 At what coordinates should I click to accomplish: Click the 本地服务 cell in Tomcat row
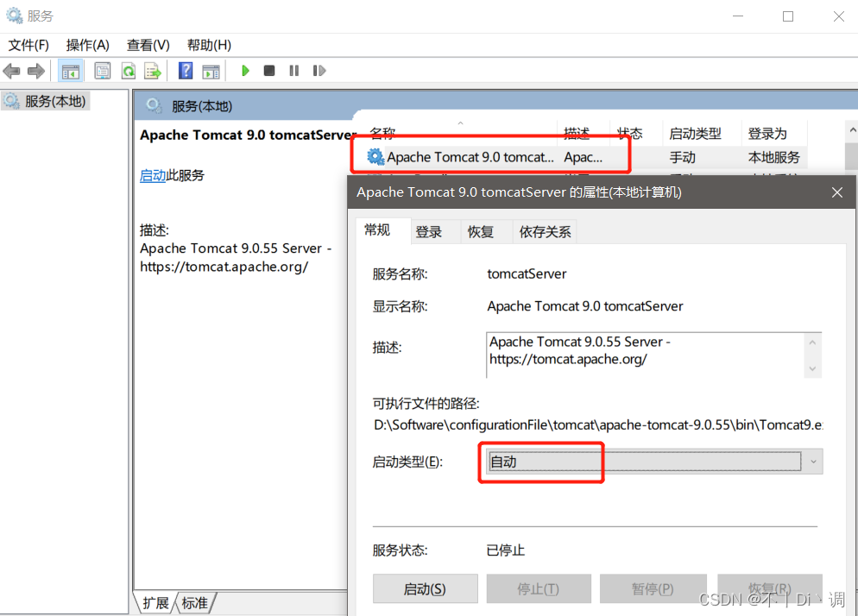[x=773, y=158]
